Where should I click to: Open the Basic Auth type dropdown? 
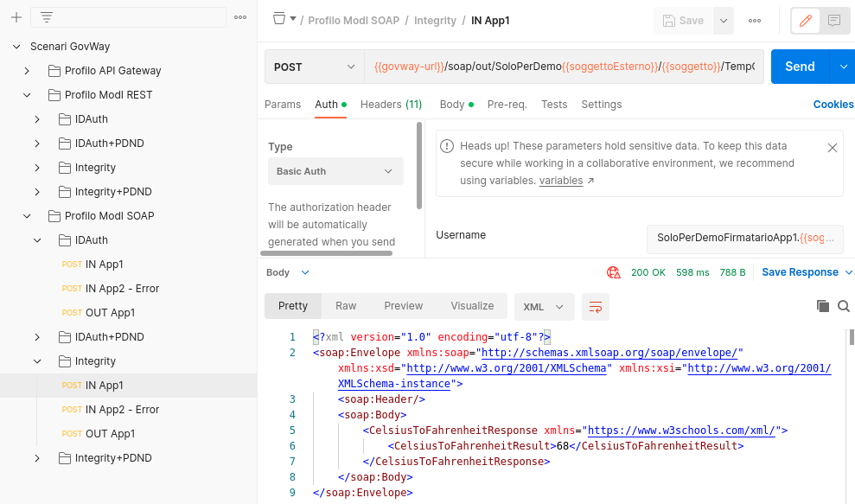[335, 171]
